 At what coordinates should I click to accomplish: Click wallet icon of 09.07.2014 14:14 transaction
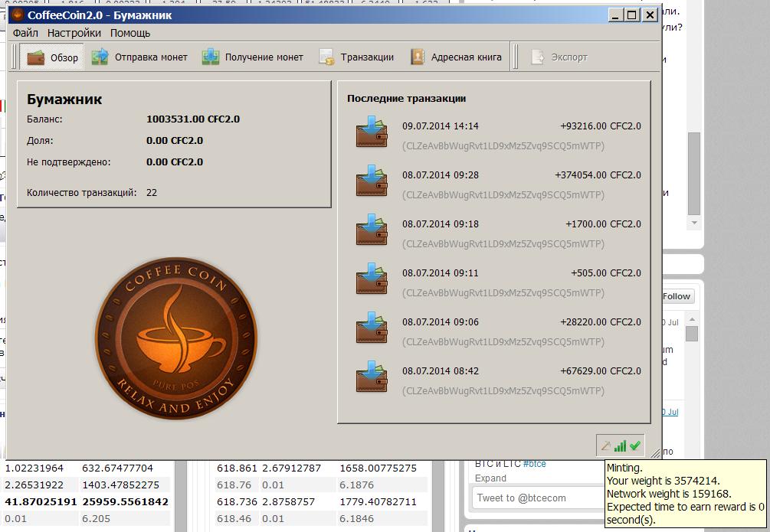coord(372,132)
